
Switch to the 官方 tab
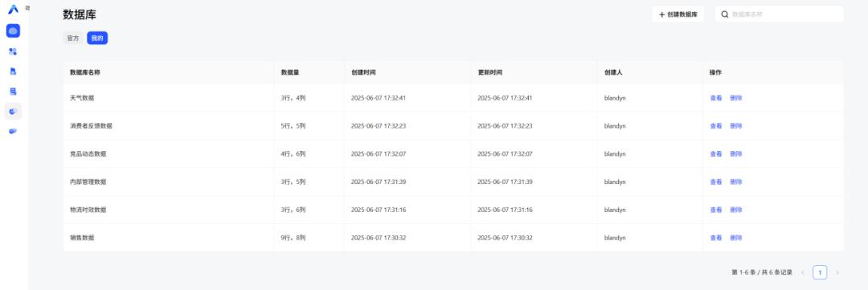[73, 39]
